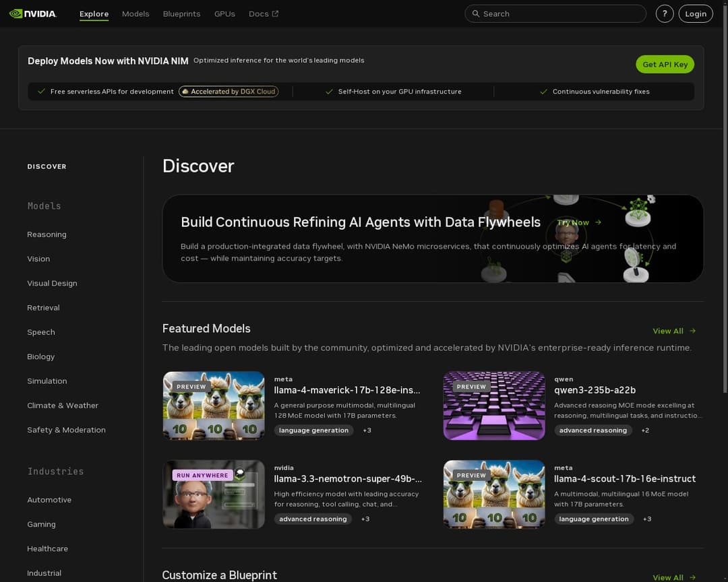Image resolution: width=728 pixels, height=582 pixels.
Task: Click the Get API Key button
Action: (665, 65)
